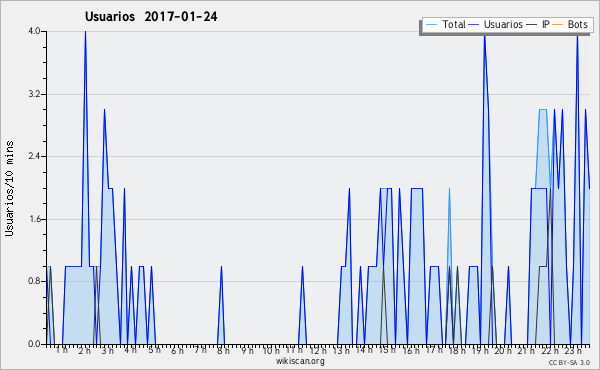Click the '3.2' y-axis value
The width and height of the screenshot is (600, 370).
tap(34, 94)
